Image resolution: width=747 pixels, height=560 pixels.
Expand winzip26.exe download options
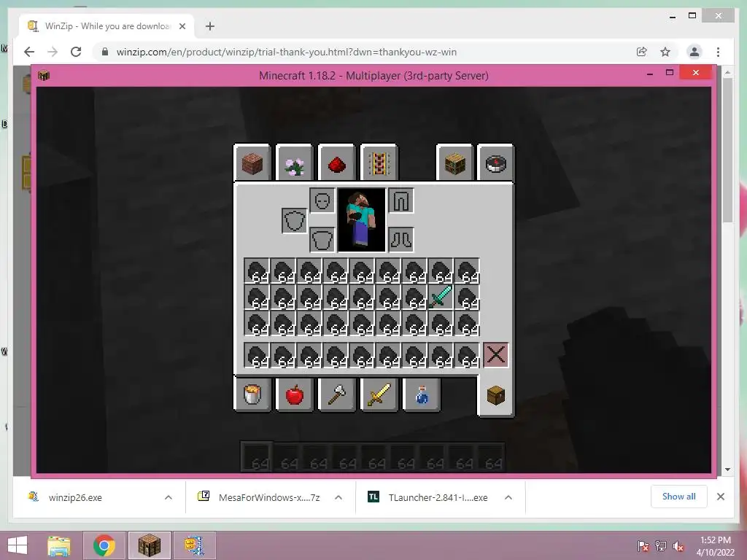click(169, 497)
